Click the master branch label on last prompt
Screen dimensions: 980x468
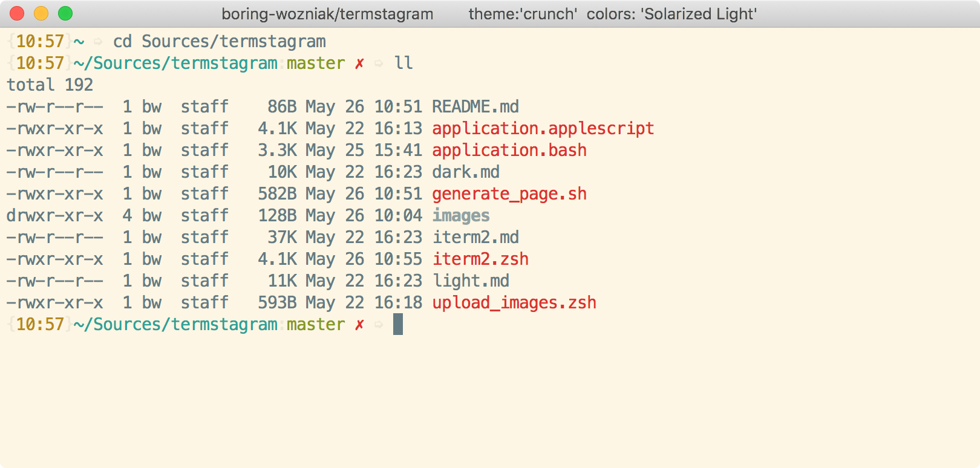click(x=316, y=325)
